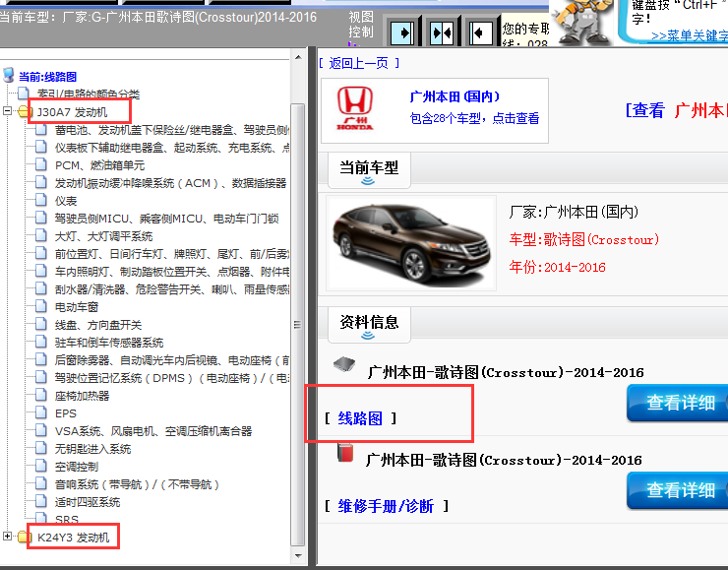Image resolution: width=728 pixels, height=570 pixels.
Task: Open 驾驶员侧MICU、乘客侧MICU diagram
Action: (166, 219)
